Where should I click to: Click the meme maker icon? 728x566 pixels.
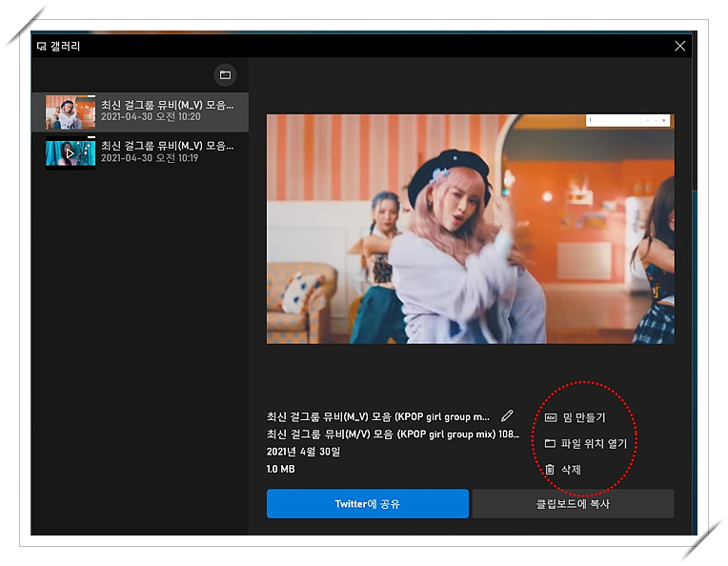[550, 417]
